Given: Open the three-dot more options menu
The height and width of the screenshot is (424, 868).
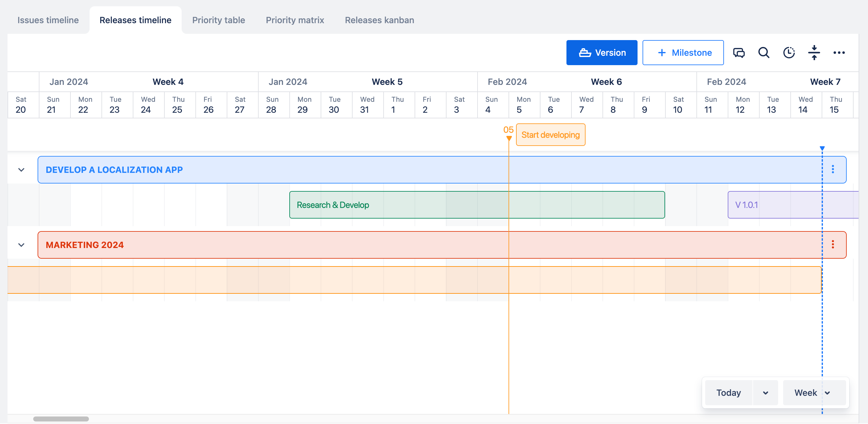Looking at the screenshot, I should click(x=839, y=53).
